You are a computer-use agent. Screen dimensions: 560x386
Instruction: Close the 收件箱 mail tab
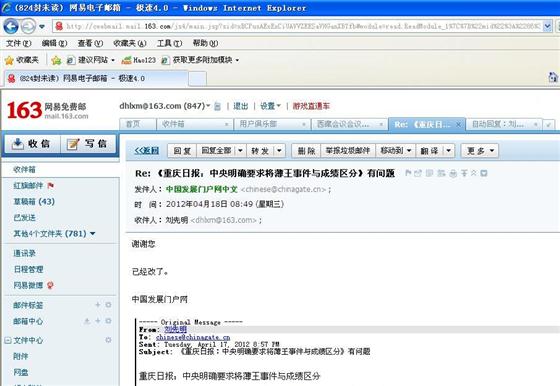point(226,125)
